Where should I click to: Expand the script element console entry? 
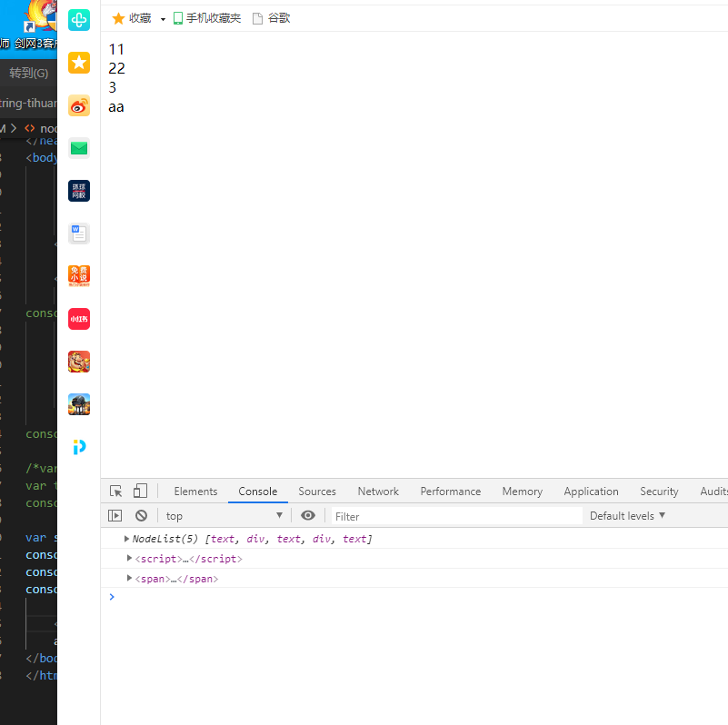pos(129,558)
